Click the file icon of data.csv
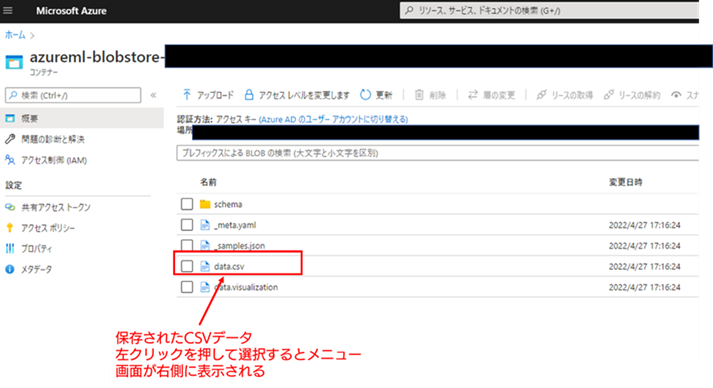Screen dimensions: 713x388 tap(205, 266)
